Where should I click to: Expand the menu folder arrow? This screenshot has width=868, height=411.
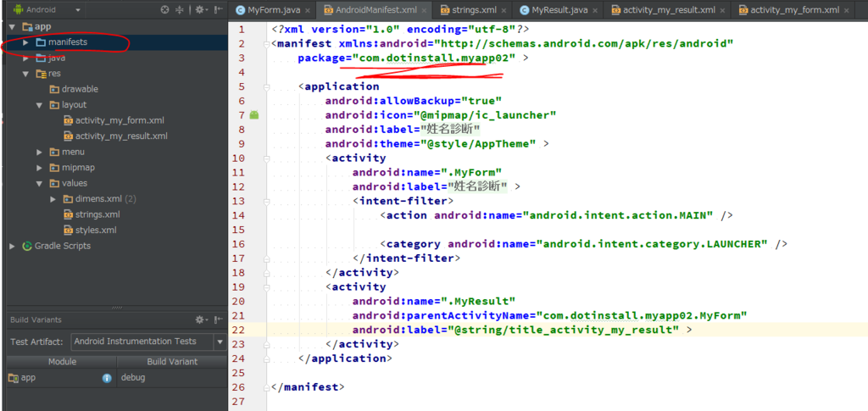point(39,153)
